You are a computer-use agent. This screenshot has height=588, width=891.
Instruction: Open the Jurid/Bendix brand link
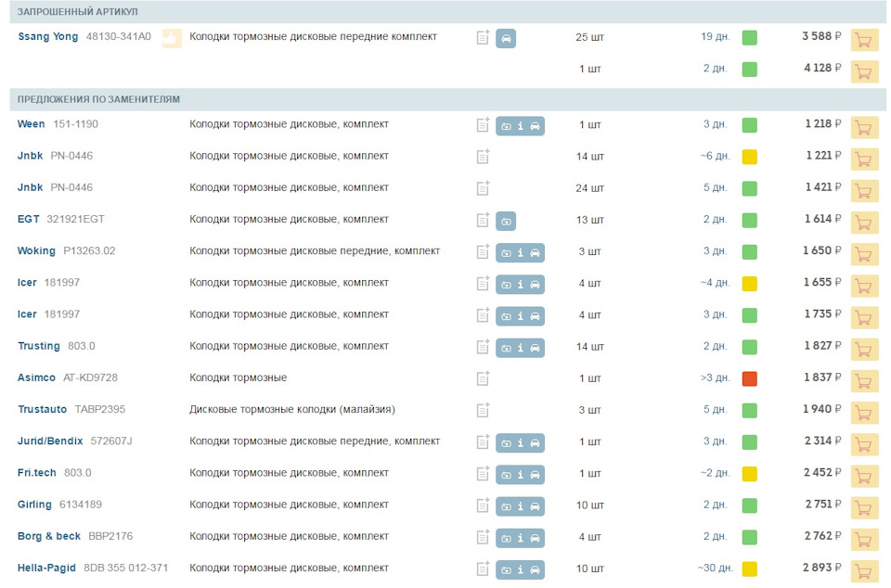(x=50, y=441)
